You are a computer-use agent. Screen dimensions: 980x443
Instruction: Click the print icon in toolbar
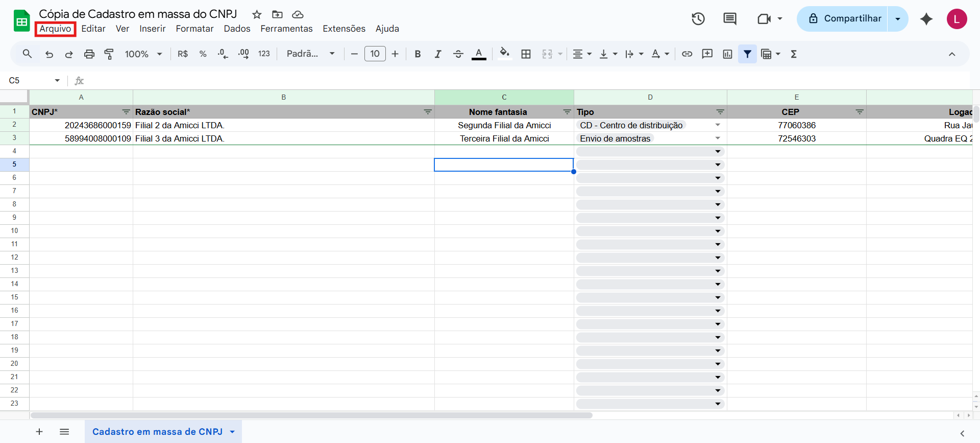(x=89, y=54)
